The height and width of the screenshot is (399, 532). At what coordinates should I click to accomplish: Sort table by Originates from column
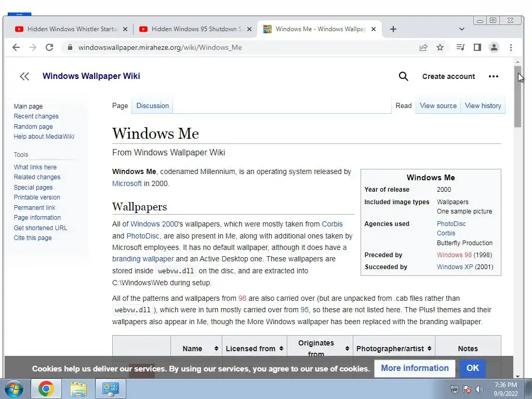tap(320, 349)
